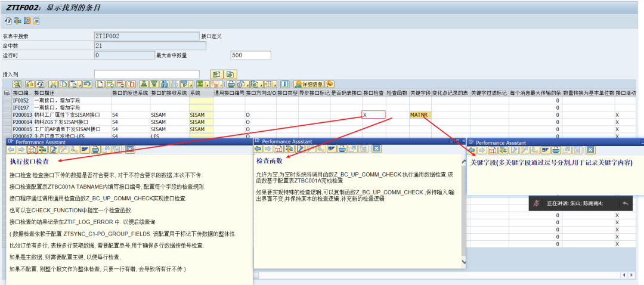Click the Duplicate row icon
The width and height of the screenshot is (644, 285).
(131, 84)
